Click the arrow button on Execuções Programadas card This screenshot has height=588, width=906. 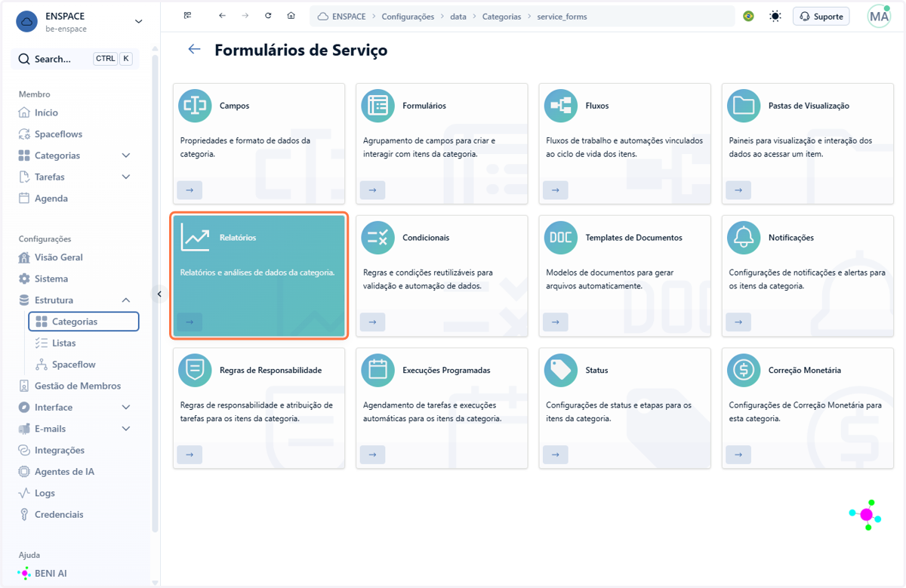pos(372,455)
